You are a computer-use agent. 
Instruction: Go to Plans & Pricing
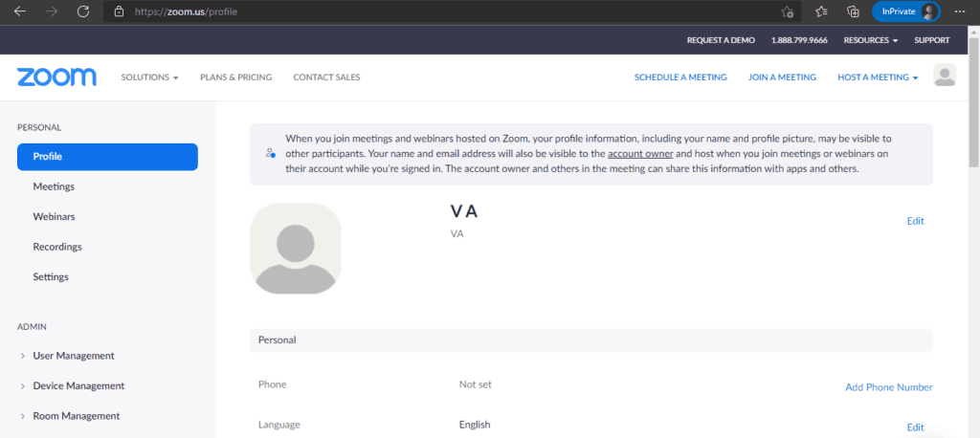point(235,77)
